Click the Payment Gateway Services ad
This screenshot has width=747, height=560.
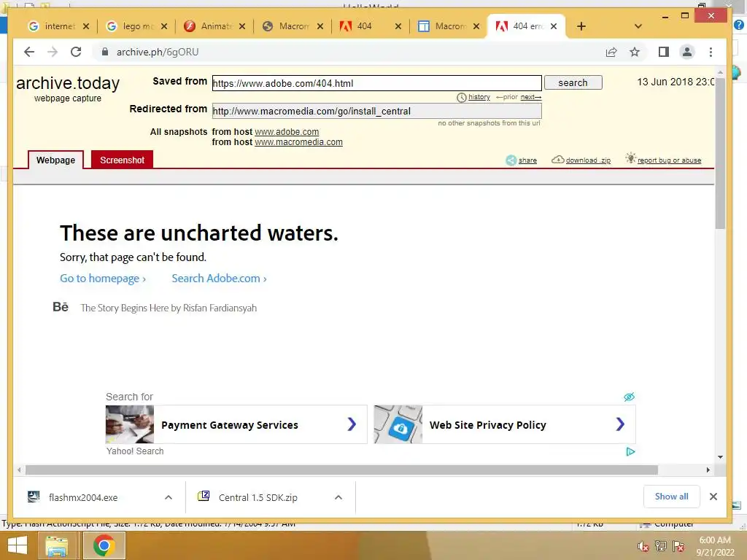point(236,424)
